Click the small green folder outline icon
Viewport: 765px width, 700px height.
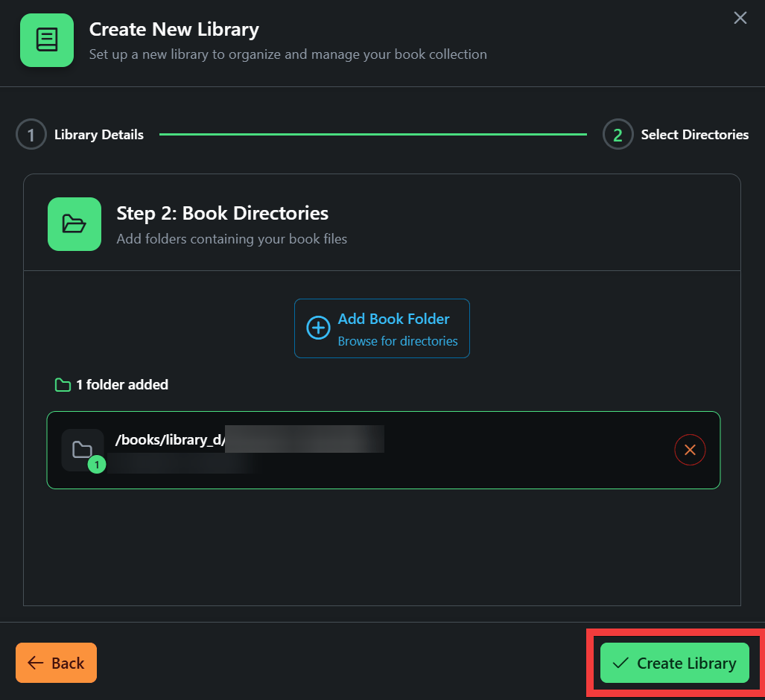[x=63, y=385]
